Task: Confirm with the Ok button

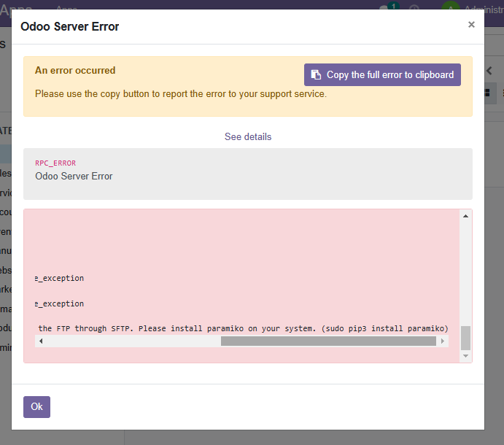Action: point(36,407)
